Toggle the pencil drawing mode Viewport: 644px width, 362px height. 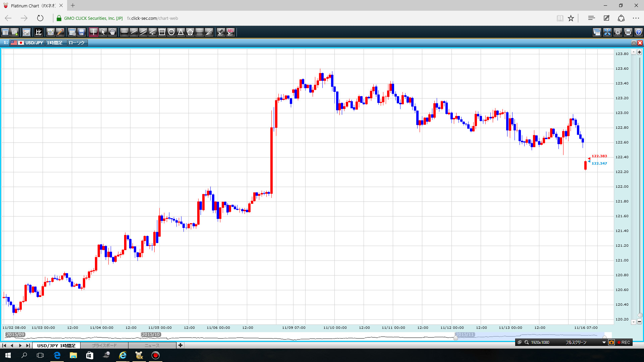(60, 32)
